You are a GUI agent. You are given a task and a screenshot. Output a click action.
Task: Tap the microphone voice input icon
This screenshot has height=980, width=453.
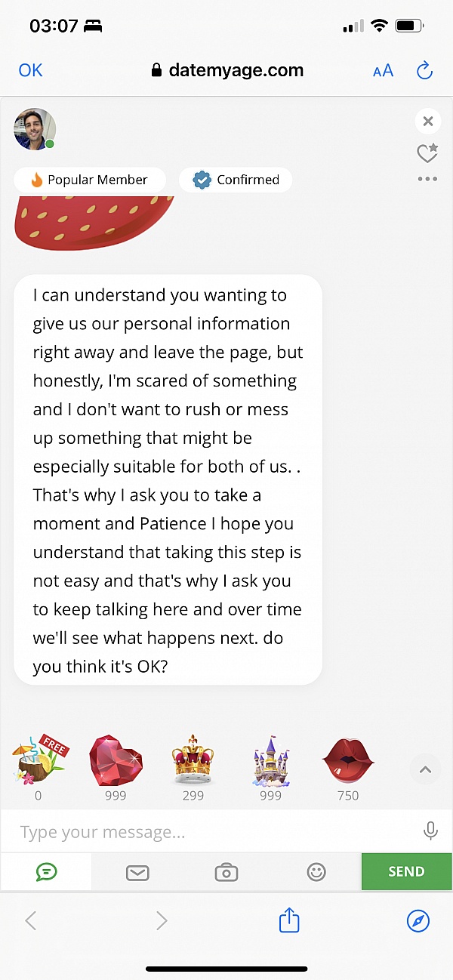pyautogui.click(x=430, y=831)
